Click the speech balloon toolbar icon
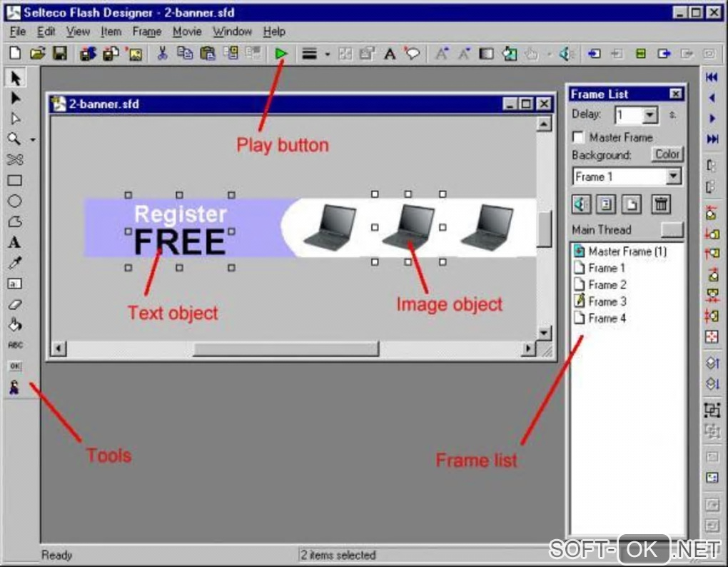The image size is (728, 567). click(x=412, y=53)
